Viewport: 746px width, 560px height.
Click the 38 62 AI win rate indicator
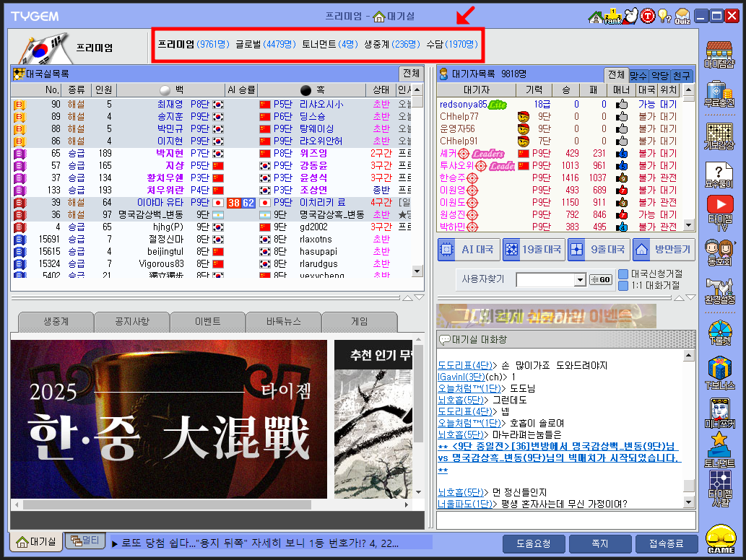point(240,203)
